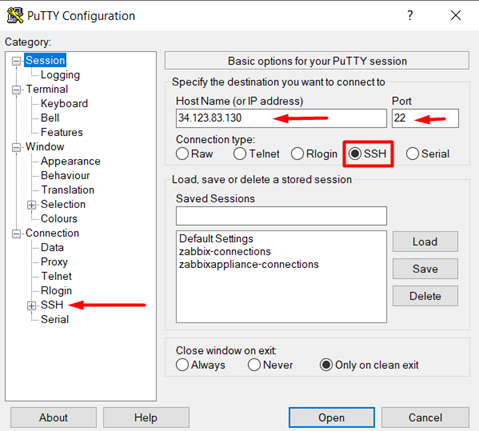The height and width of the screenshot is (431, 479).
Task: Expand the SSH tree node
Action: click(x=31, y=305)
